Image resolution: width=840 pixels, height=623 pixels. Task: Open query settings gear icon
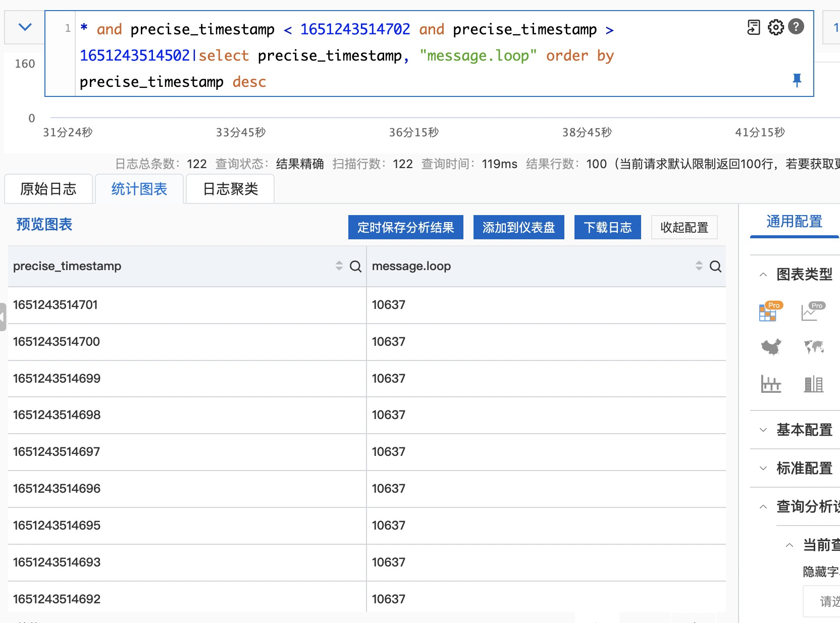pos(775,27)
